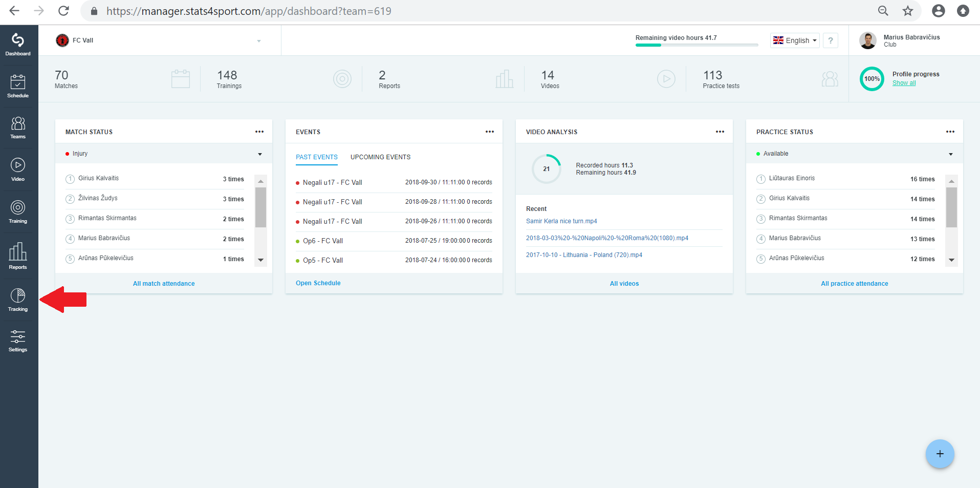Viewport: 980px width, 488px height.
Task: Open the Tracking sidebar icon
Action: (18, 300)
